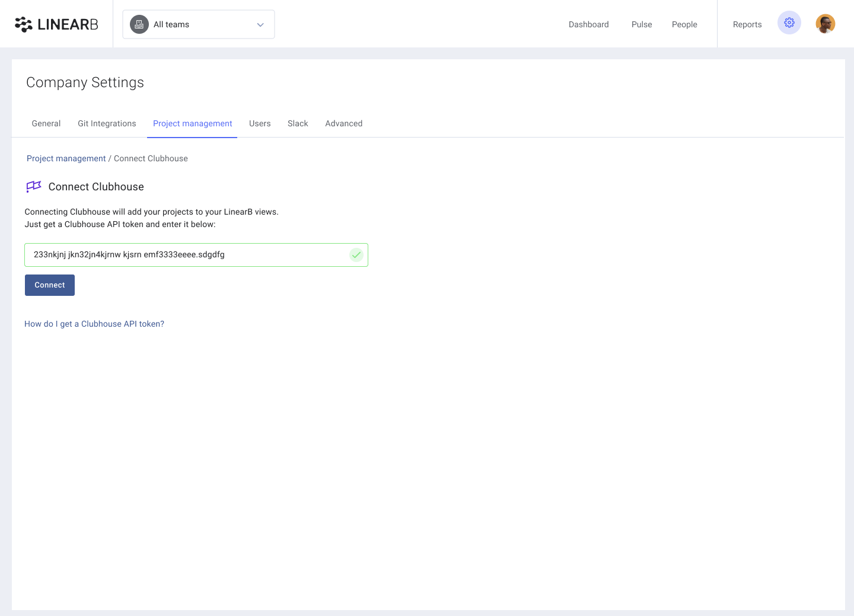Viewport: 854px width, 616px height.
Task: Expand the All teams dropdown
Action: [x=199, y=24]
